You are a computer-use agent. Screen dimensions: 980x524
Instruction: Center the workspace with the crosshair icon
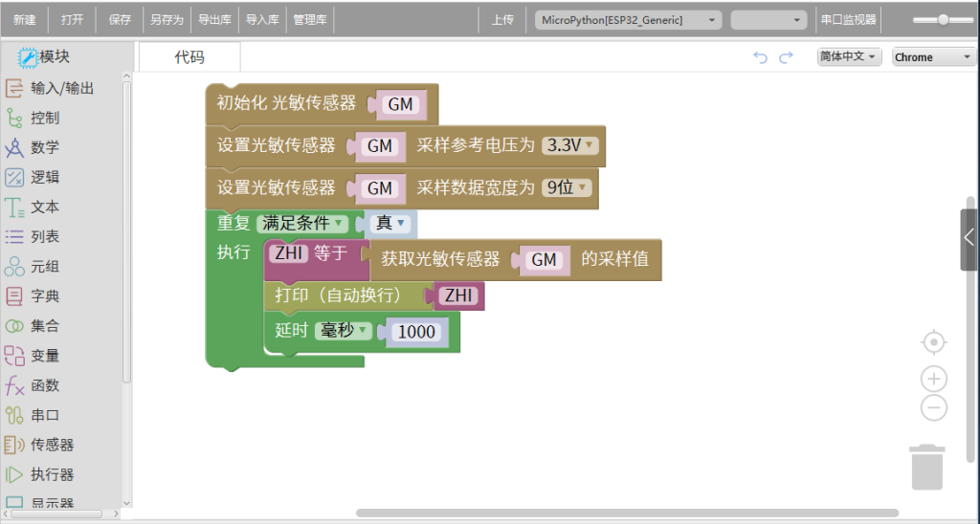[x=934, y=342]
